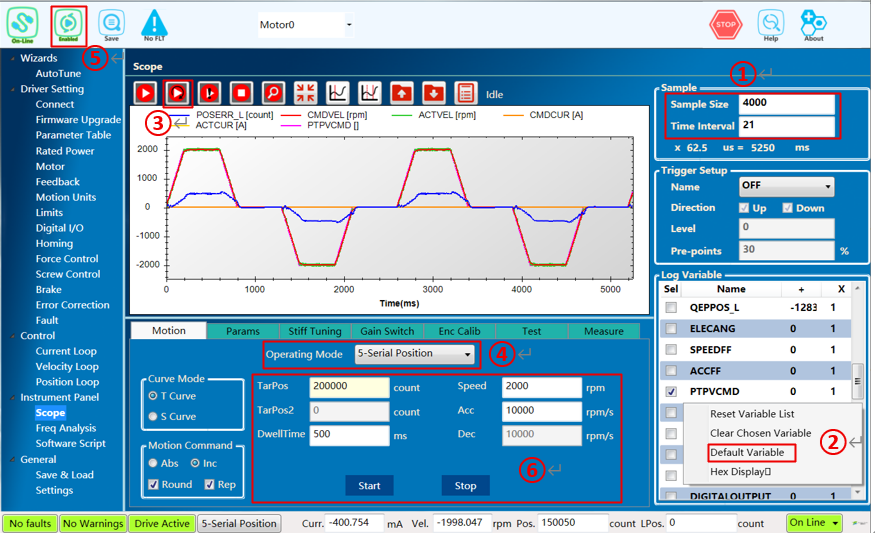Toggle the PTPVCMD log variable checkbox

(671, 392)
